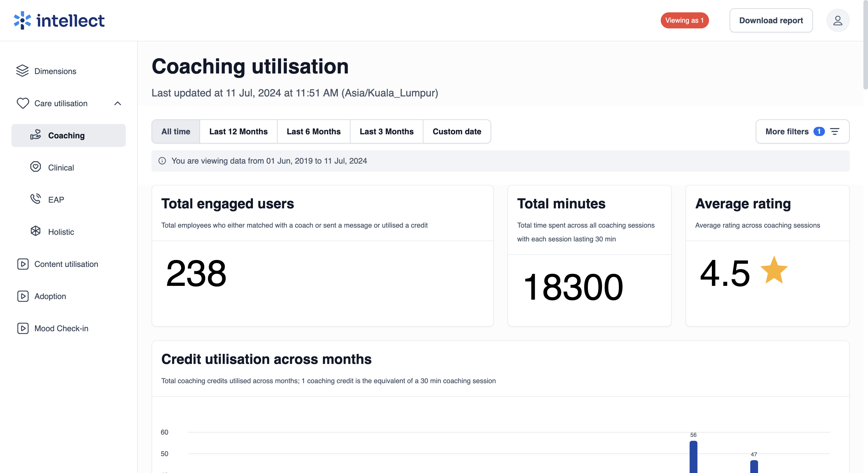Click the chart bar labeled 47

754,466
